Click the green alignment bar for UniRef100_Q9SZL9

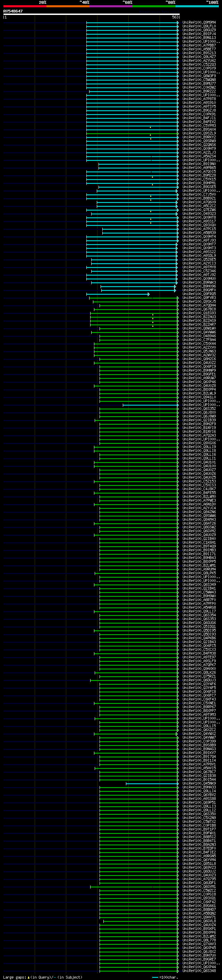(x=132, y=133)
